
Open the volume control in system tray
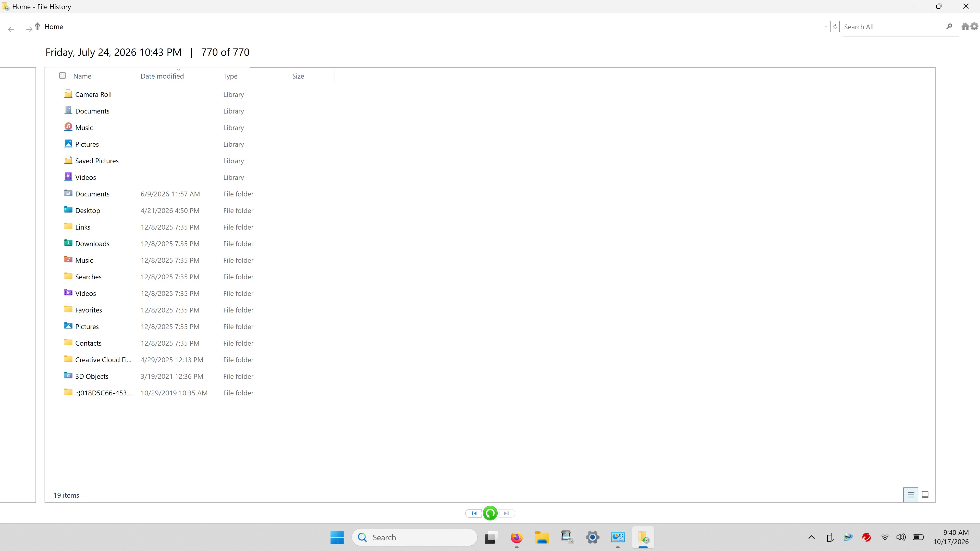pyautogui.click(x=901, y=537)
